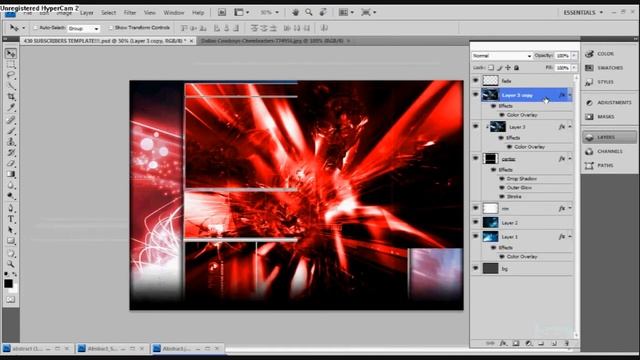Open the Fill slider arrow

point(574,68)
